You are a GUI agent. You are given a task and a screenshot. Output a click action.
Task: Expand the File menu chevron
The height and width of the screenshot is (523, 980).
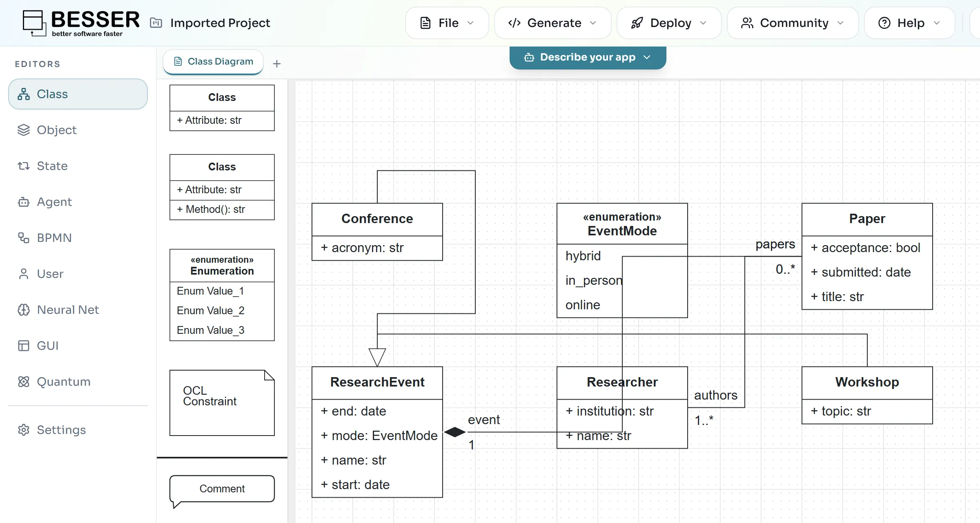pos(470,23)
